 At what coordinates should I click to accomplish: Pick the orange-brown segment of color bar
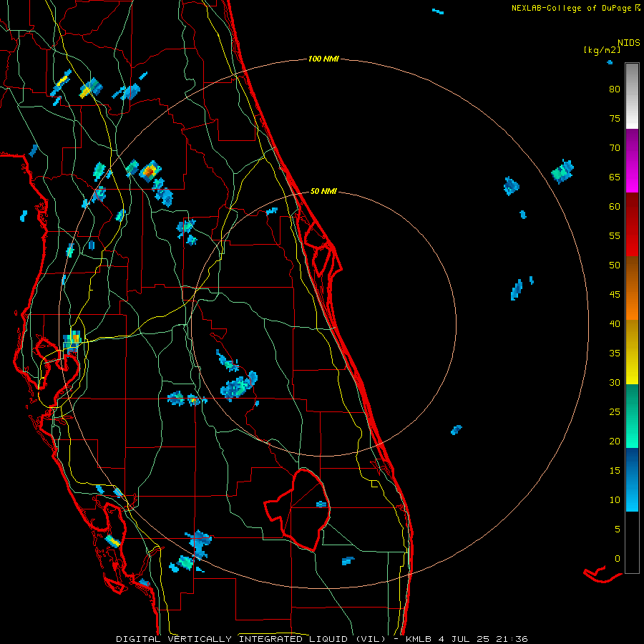click(x=632, y=288)
